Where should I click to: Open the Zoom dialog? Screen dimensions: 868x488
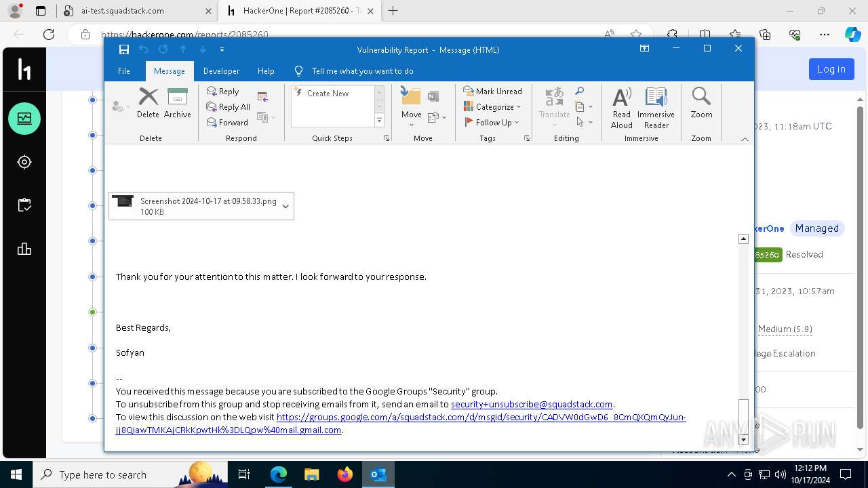pyautogui.click(x=701, y=103)
